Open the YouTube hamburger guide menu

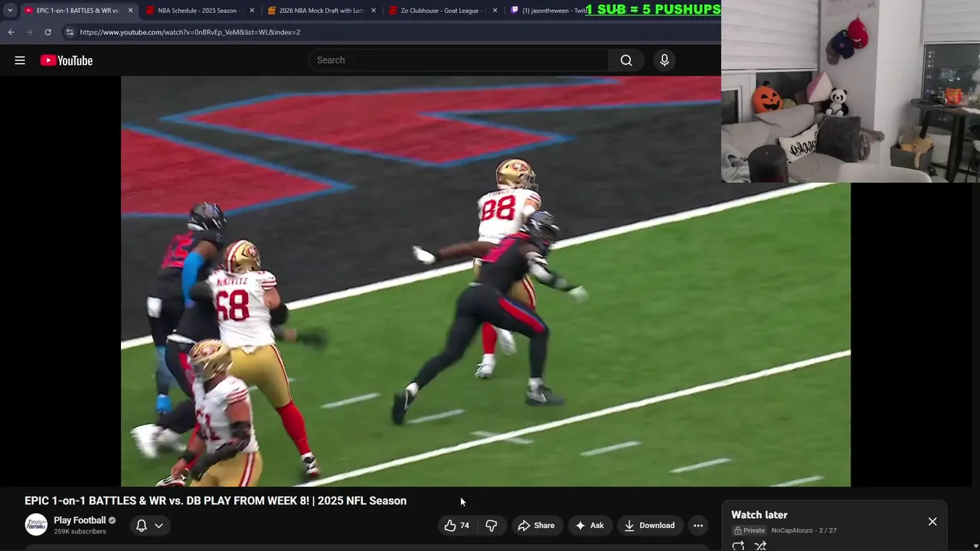(20, 60)
